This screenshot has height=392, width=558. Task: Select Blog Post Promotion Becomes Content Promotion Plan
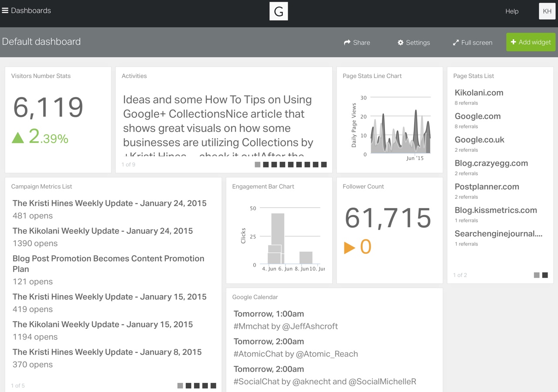coord(108,264)
